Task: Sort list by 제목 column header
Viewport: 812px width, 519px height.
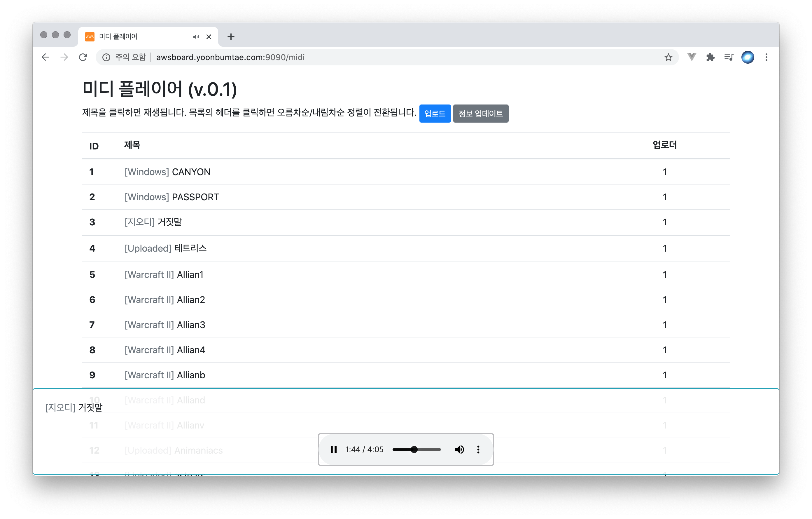Action: tap(132, 145)
